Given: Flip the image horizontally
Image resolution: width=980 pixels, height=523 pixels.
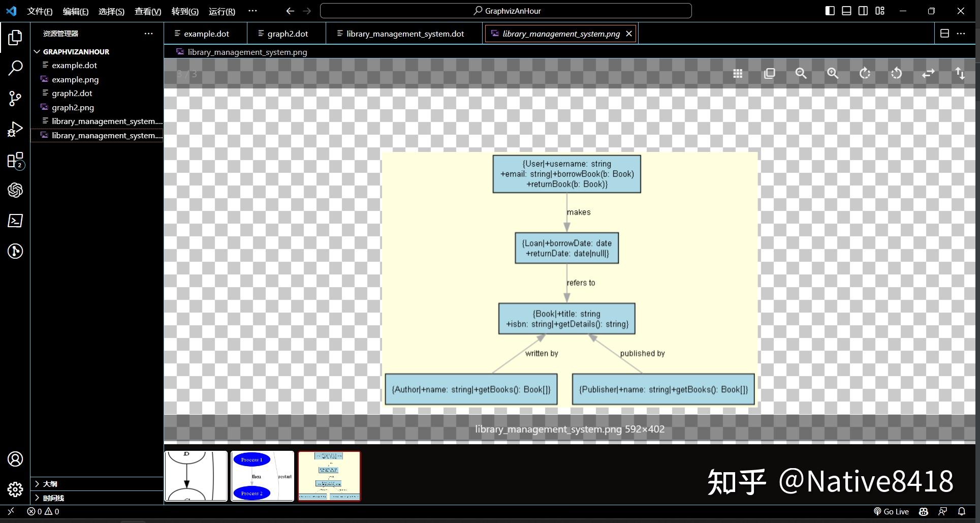Looking at the screenshot, I should point(928,73).
